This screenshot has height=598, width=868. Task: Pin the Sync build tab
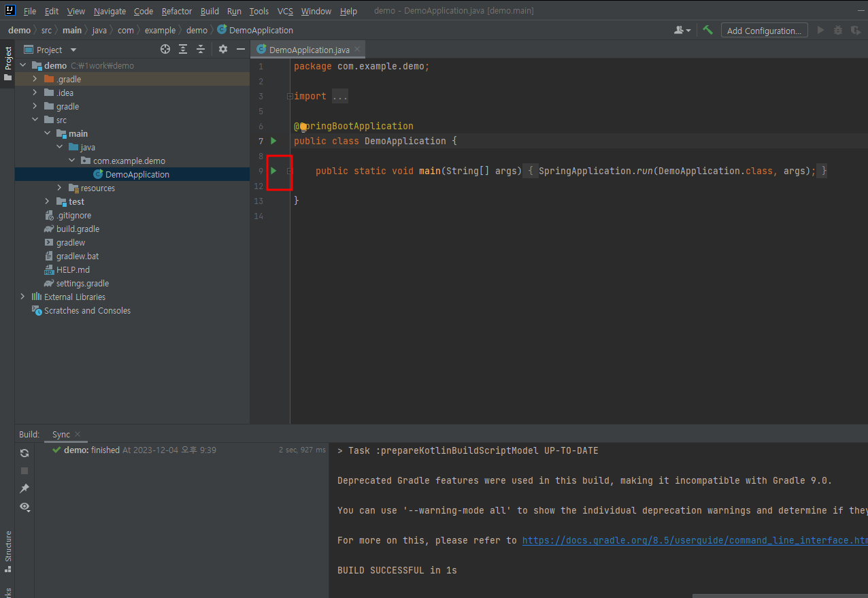[x=24, y=488]
